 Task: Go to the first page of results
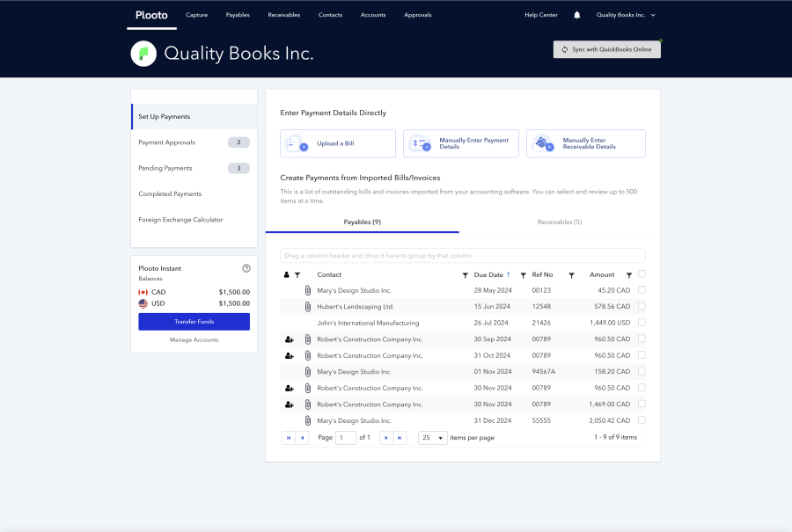point(289,438)
